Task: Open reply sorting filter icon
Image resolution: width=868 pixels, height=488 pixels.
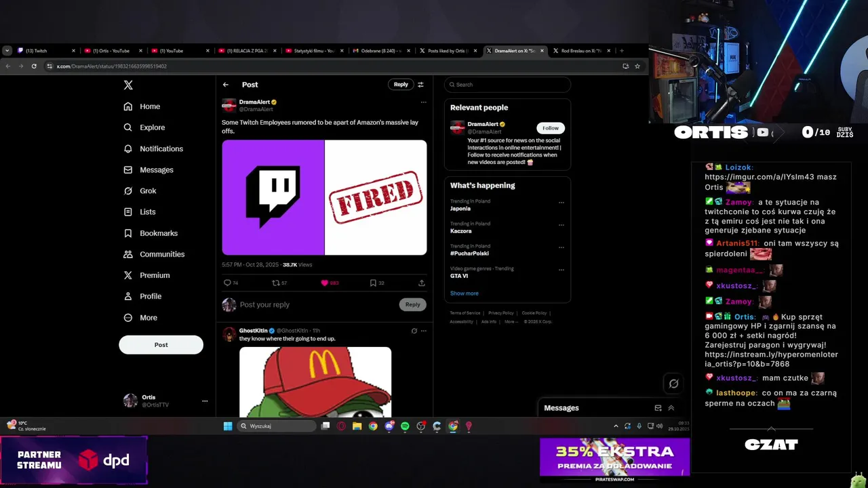Action: point(420,85)
